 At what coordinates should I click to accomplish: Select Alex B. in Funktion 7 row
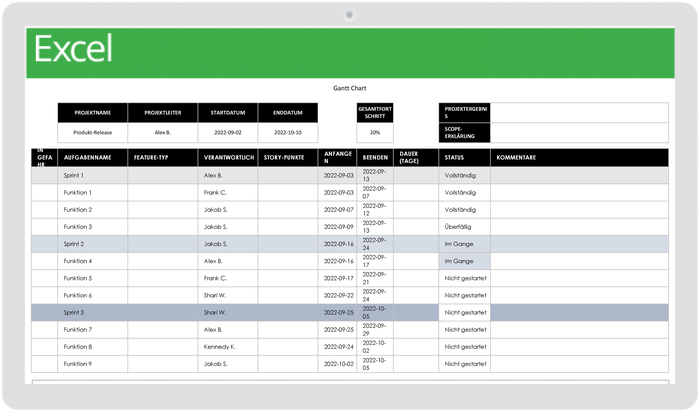[228, 330]
